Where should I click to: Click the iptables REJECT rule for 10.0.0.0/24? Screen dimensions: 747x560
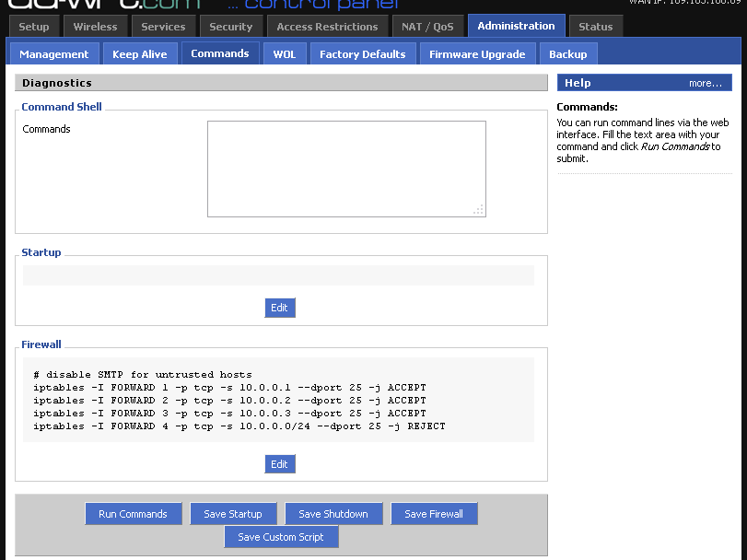point(239,426)
